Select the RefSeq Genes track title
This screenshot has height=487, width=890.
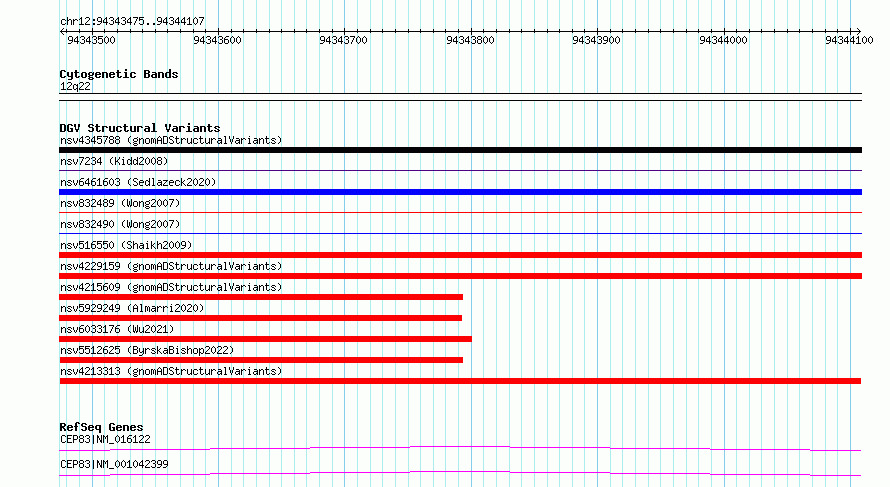pyautogui.click(x=102, y=427)
